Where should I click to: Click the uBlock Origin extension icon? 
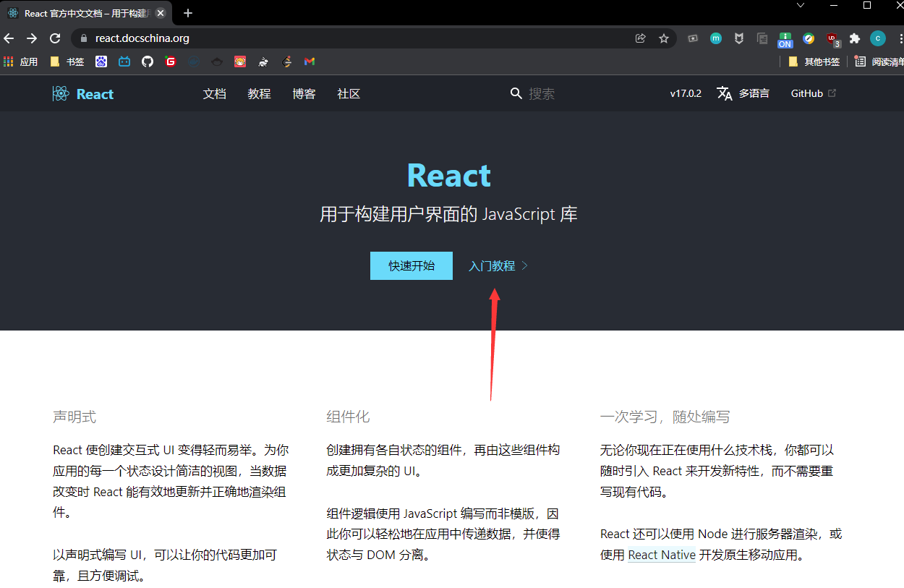(x=832, y=39)
